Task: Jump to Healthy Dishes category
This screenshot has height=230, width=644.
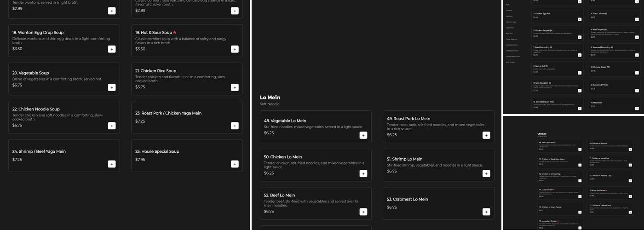Action: 512,45
